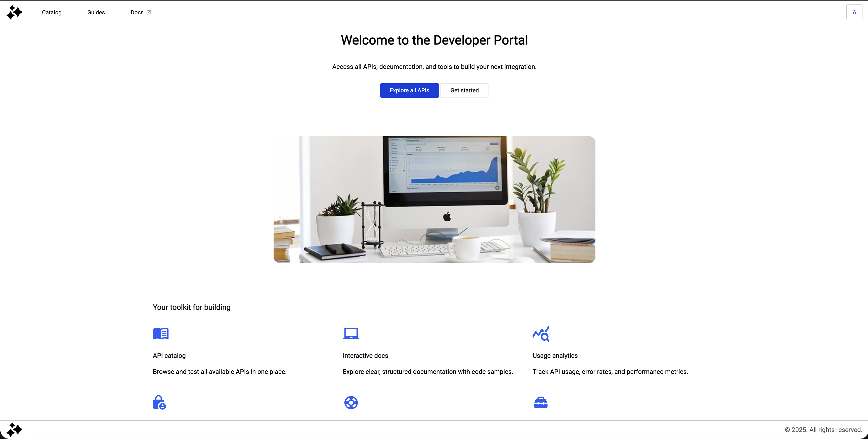The image size is (868, 439).
Task: Click the Usage analytics chart icon
Action: pyautogui.click(x=541, y=334)
